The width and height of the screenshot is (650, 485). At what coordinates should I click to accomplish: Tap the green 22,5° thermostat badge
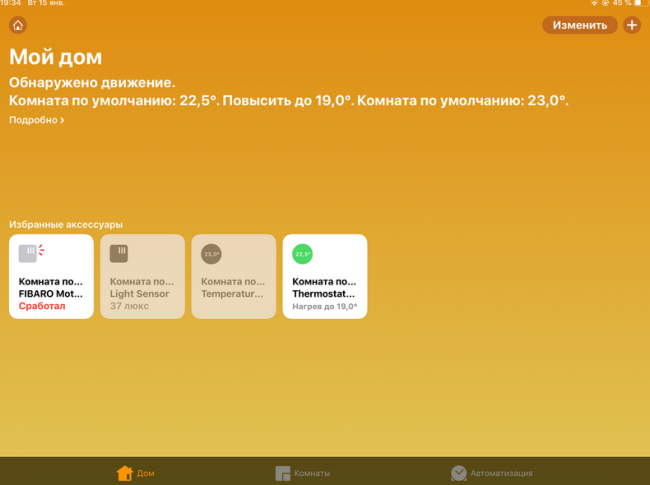tap(302, 254)
